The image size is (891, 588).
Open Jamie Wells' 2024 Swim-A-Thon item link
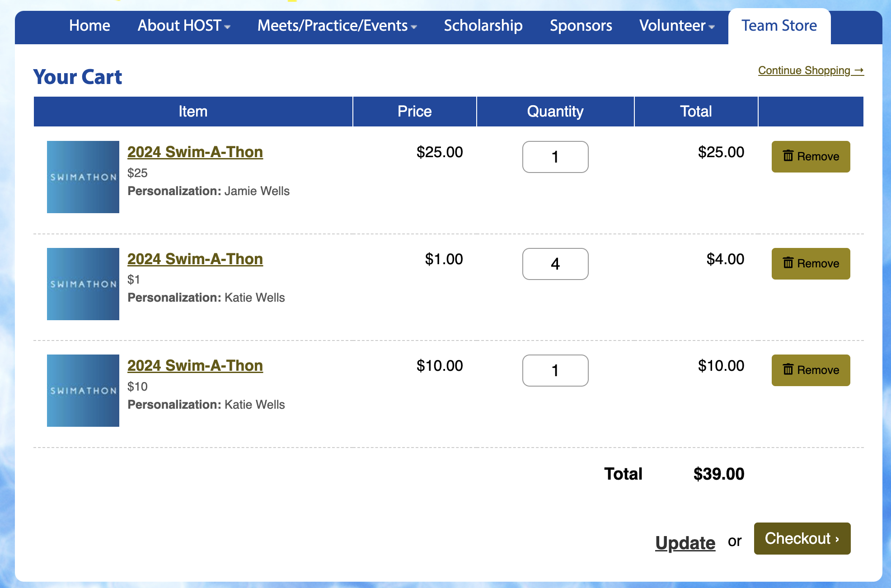point(195,152)
